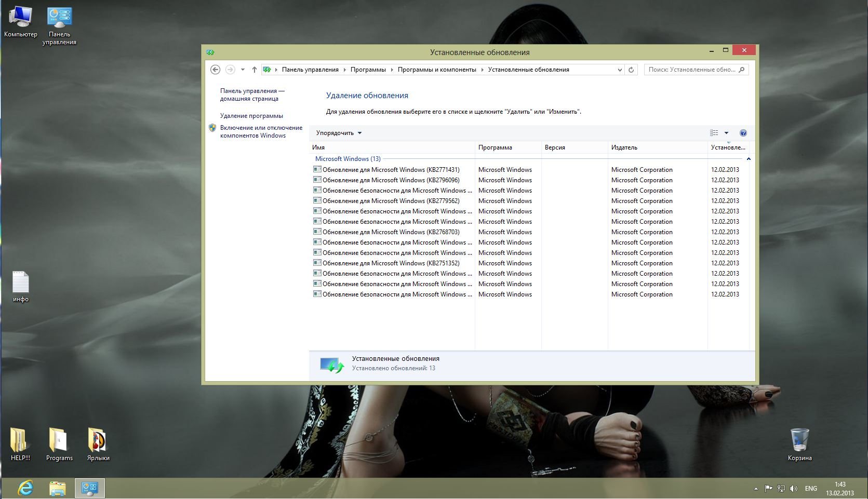The height and width of the screenshot is (499, 868).
Task: Click the icon of update KB2751352
Action: [317, 263]
